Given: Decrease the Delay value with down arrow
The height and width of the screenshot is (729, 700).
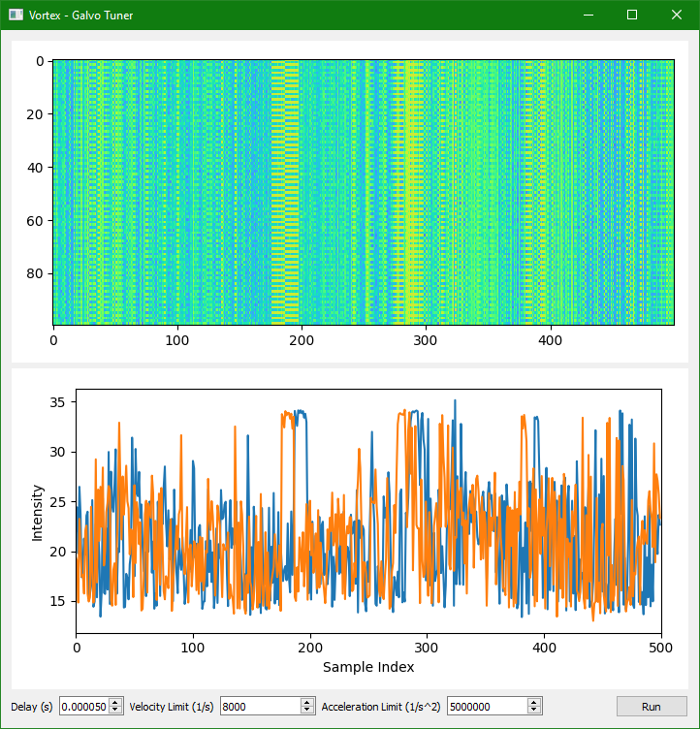Looking at the screenshot, I should [115, 711].
